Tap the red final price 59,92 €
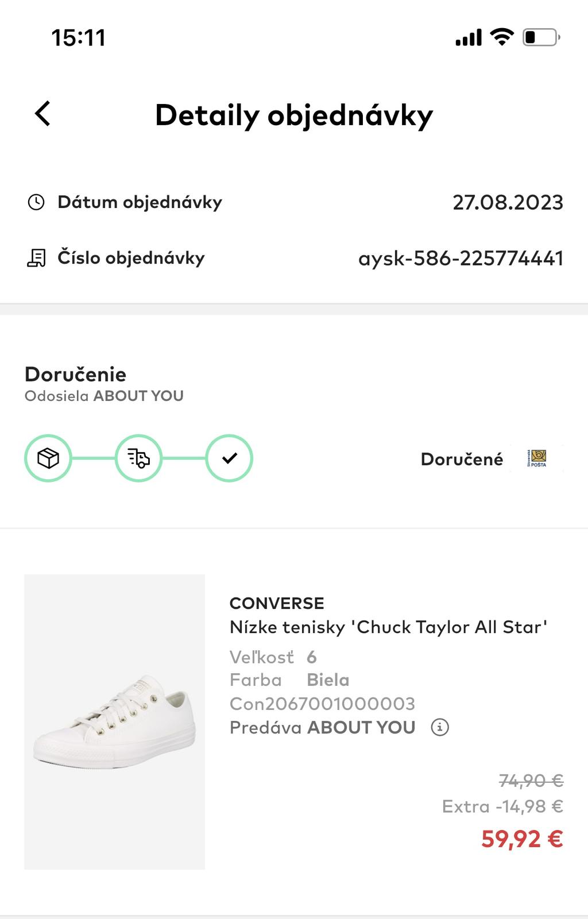 click(522, 839)
